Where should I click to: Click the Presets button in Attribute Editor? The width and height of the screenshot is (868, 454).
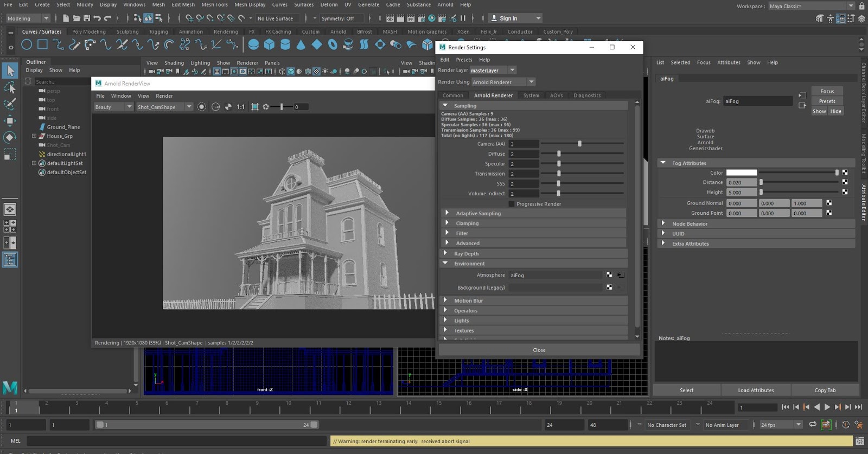pyautogui.click(x=827, y=101)
